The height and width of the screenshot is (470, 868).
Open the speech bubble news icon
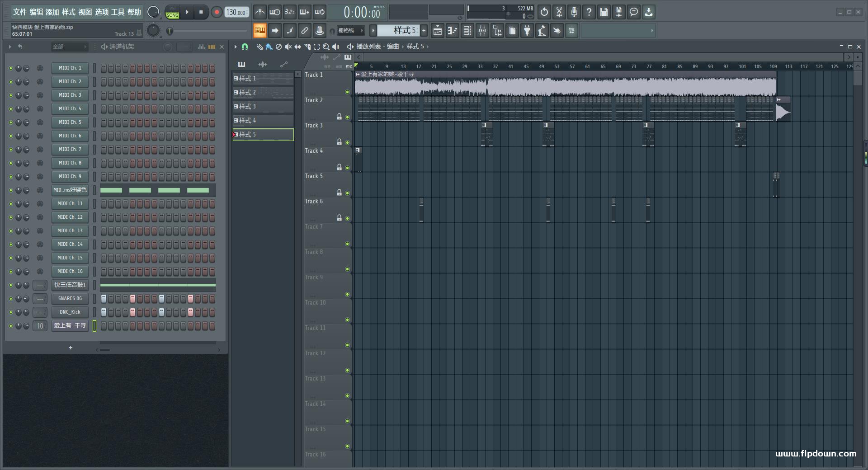[634, 12]
